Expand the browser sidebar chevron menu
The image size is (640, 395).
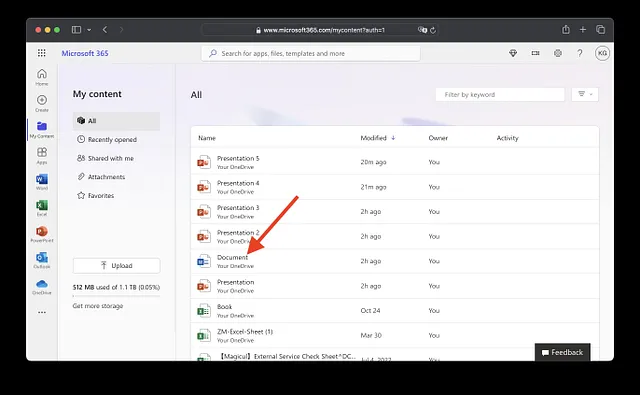(89, 30)
